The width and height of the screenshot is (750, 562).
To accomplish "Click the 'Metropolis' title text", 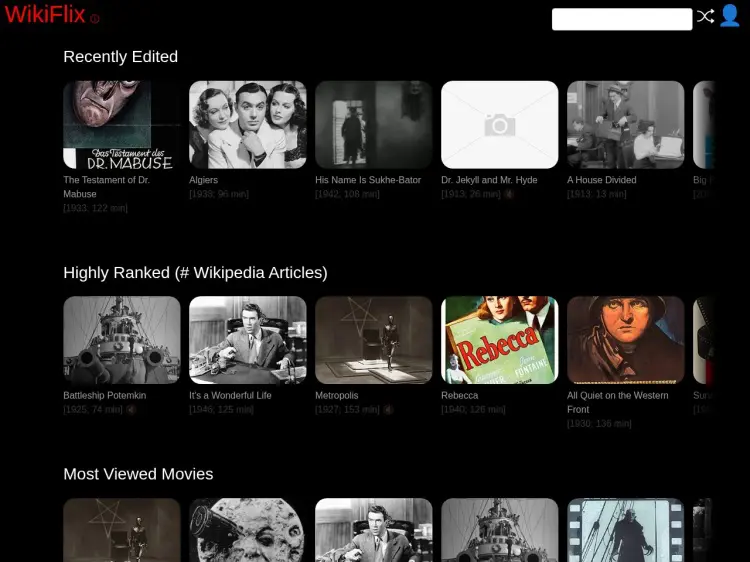I will coord(337,396).
